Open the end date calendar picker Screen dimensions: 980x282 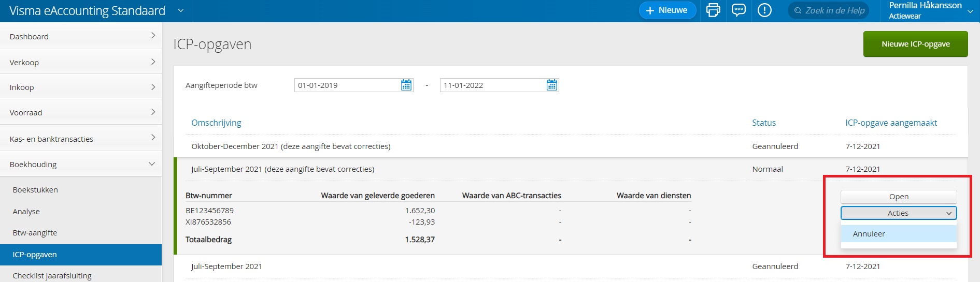[x=552, y=85]
